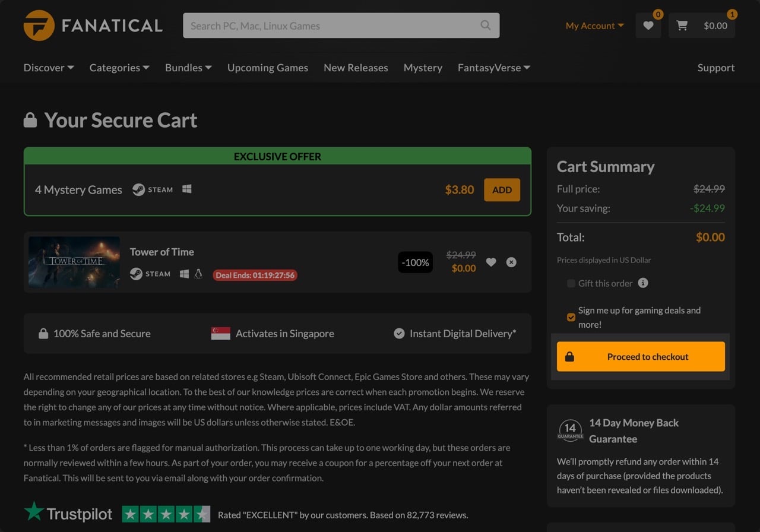Click the search games input field
This screenshot has height=532, width=760.
pyautogui.click(x=341, y=26)
